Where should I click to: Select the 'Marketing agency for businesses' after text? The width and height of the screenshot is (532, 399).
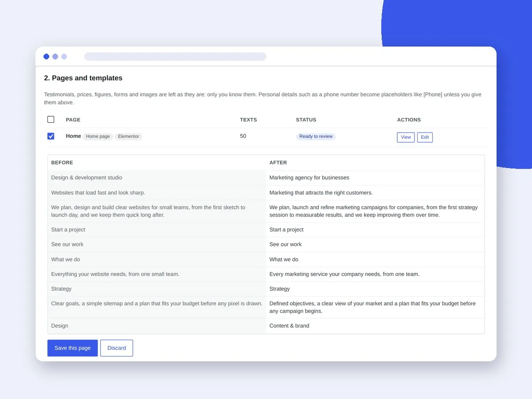click(309, 178)
